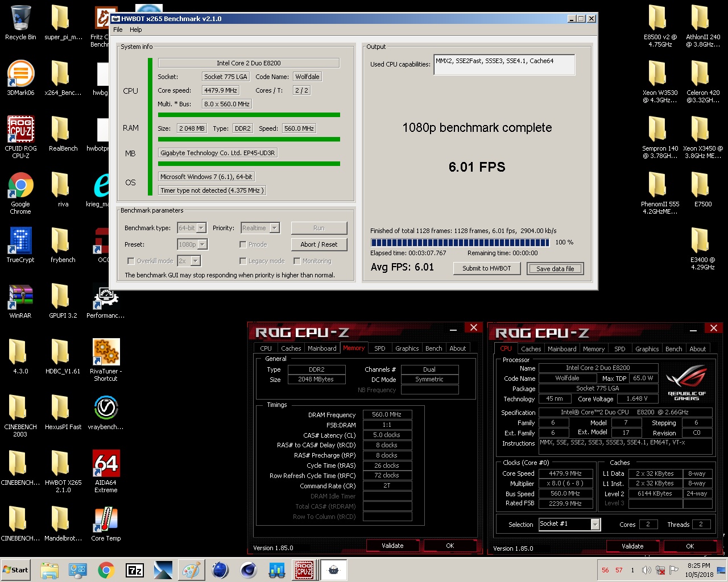Screen dimensions: 728x582
Task: Open the GPUPI 3.2 folder
Action: (63, 301)
